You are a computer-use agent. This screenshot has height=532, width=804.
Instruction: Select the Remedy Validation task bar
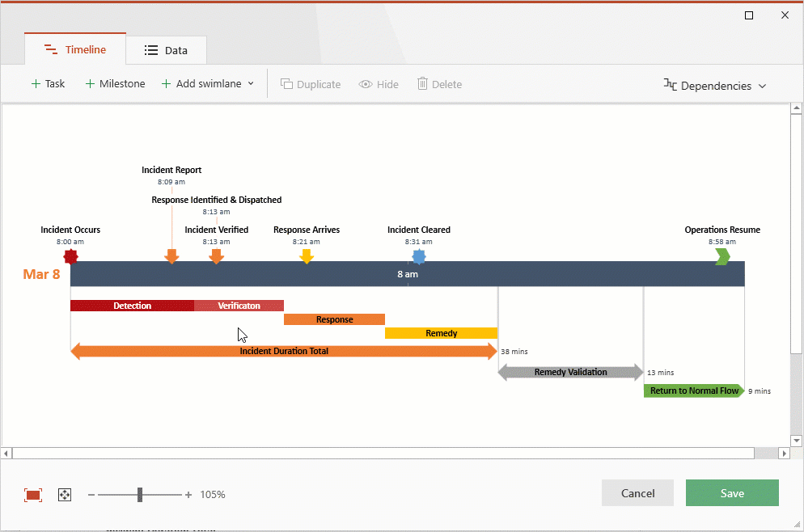(x=570, y=372)
